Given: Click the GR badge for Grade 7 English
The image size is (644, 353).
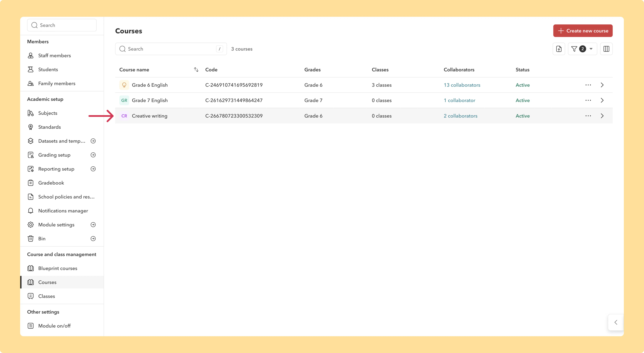Looking at the screenshot, I should pos(124,100).
